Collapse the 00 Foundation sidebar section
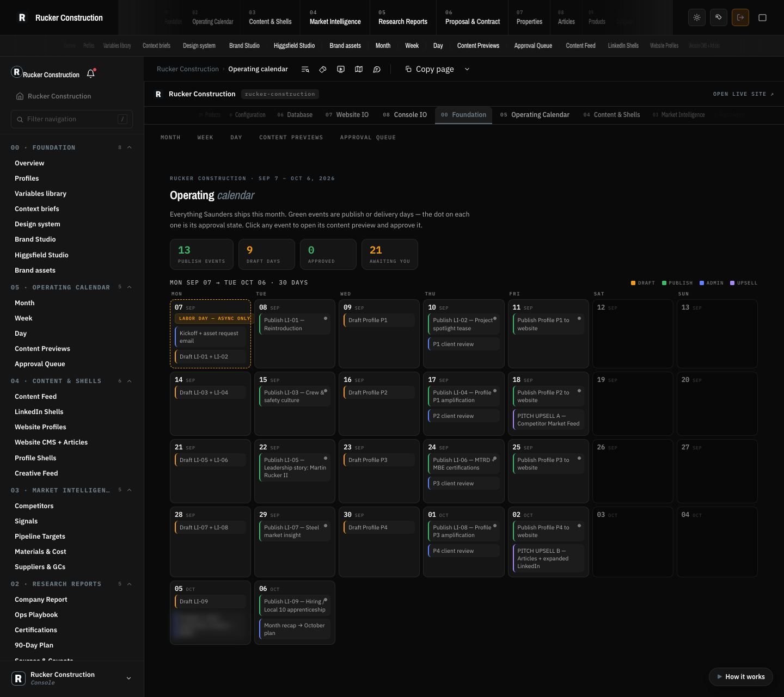The image size is (784, 697). coord(130,147)
